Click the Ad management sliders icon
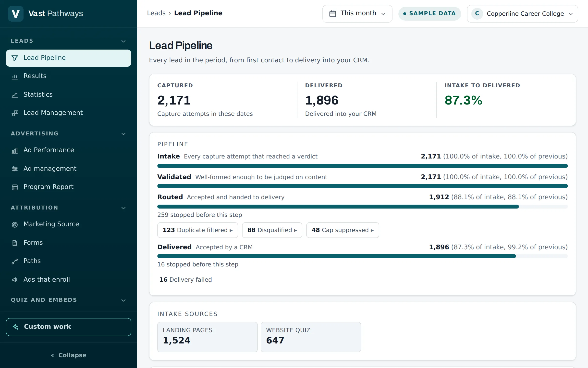This screenshot has width=588, height=368. pos(15,169)
